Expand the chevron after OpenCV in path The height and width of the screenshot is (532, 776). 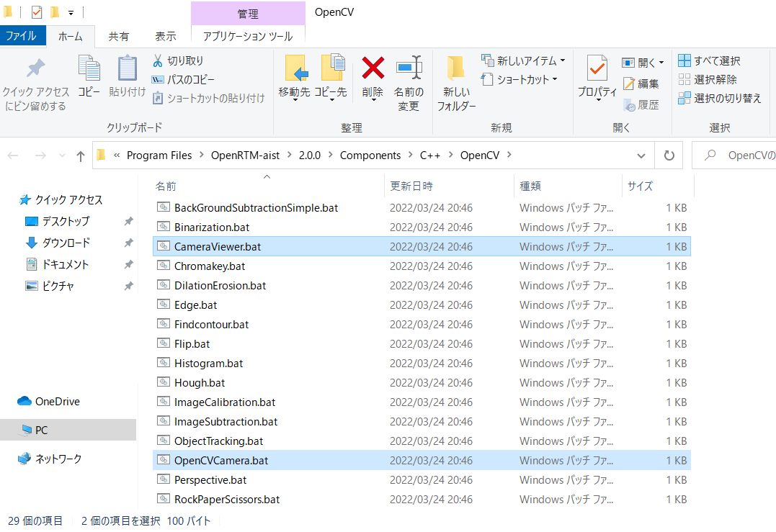coord(509,155)
